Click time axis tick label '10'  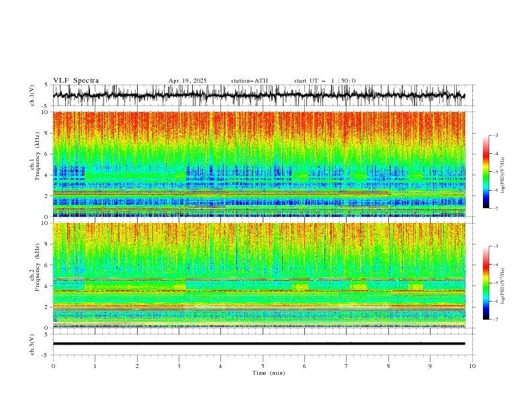(472, 366)
